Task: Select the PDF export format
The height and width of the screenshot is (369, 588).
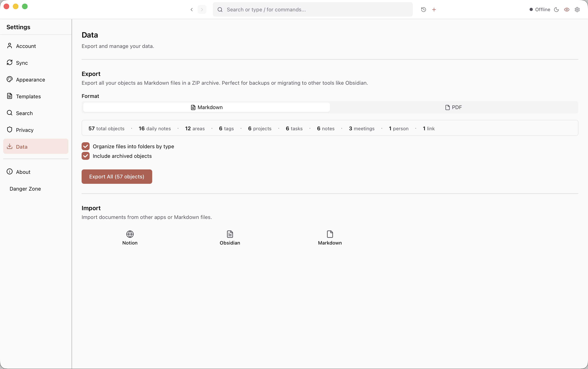Action: [x=453, y=107]
